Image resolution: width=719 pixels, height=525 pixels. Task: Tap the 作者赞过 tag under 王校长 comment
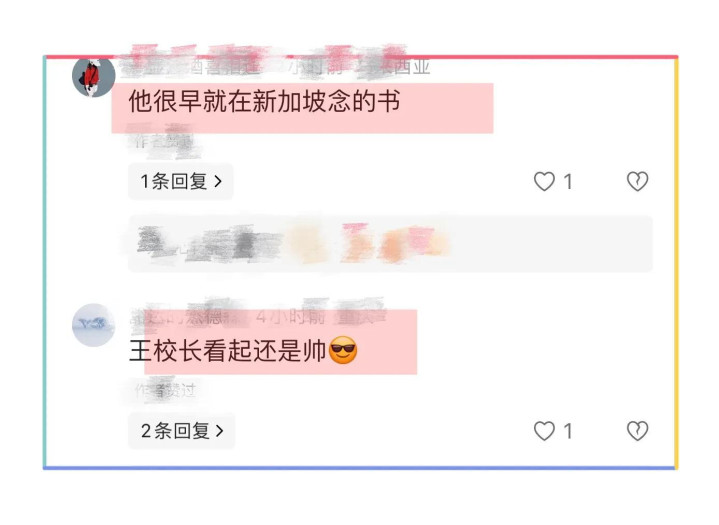point(166,391)
